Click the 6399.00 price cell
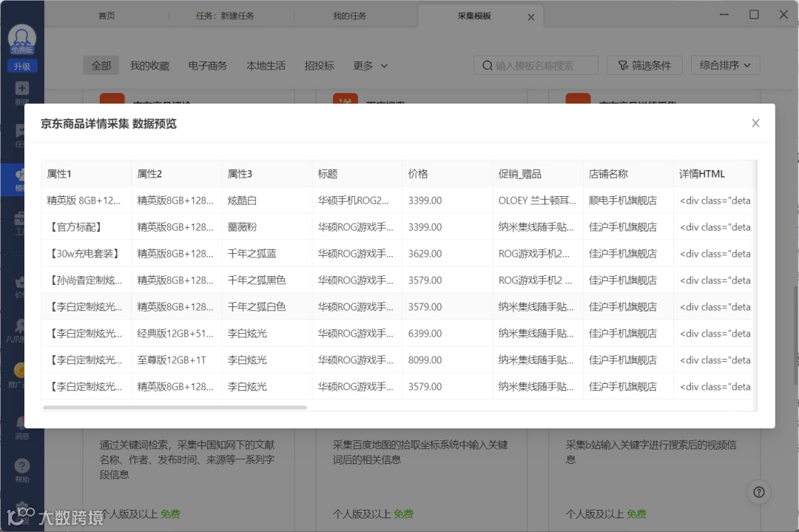 (448, 333)
